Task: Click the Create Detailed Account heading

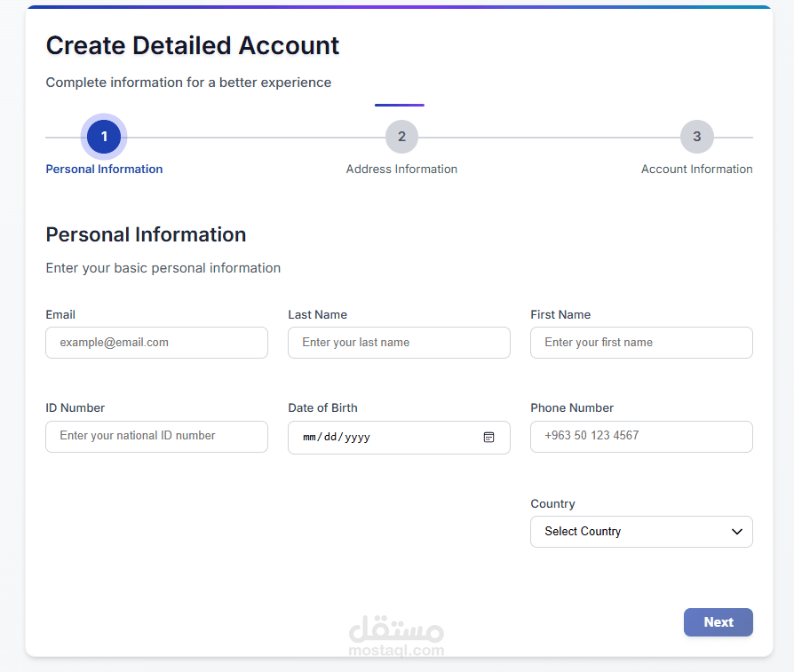Action: pos(193,45)
